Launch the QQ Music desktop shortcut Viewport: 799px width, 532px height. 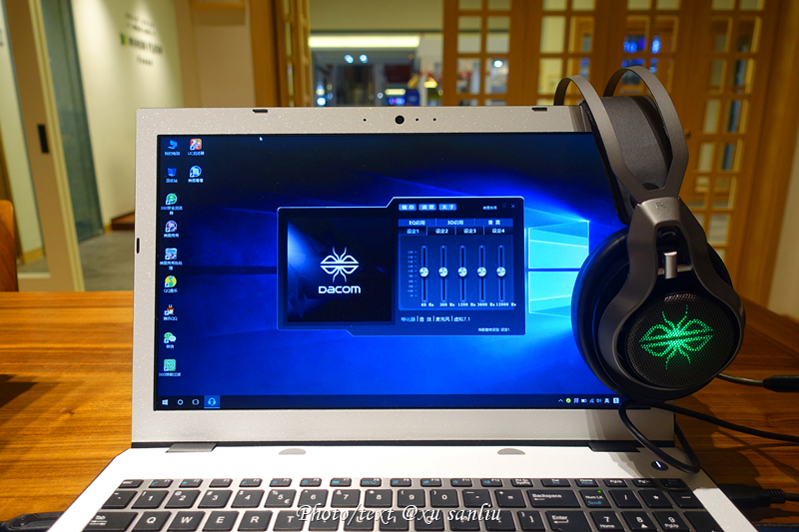[x=170, y=284]
